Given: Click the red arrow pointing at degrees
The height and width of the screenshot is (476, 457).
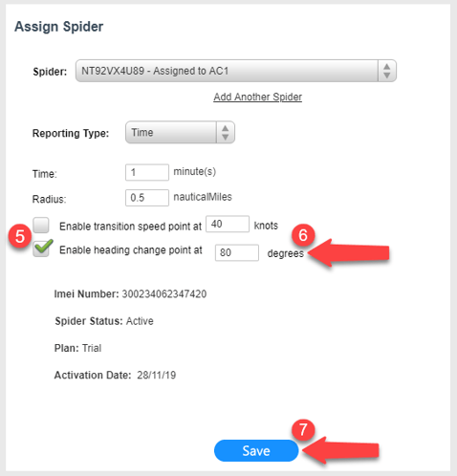Looking at the screenshot, I should (x=348, y=252).
